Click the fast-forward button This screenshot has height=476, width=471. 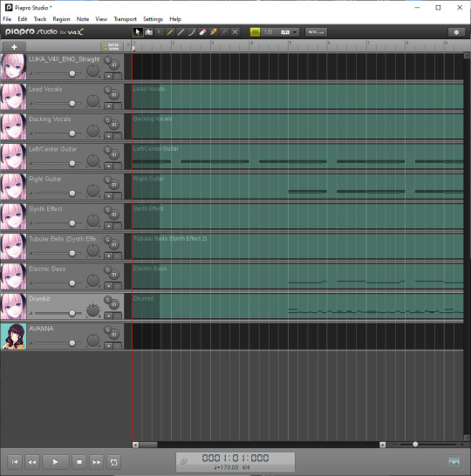(97, 462)
